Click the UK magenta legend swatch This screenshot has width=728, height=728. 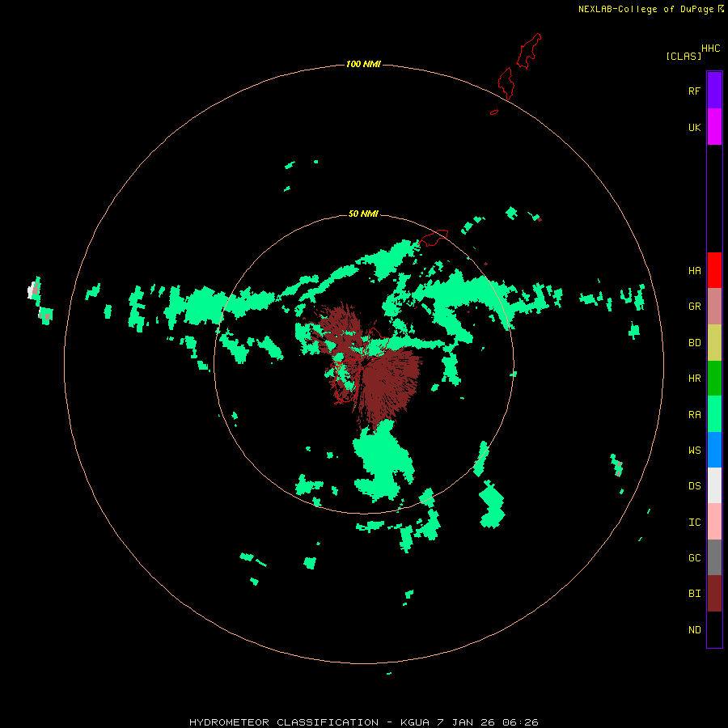[714, 127]
